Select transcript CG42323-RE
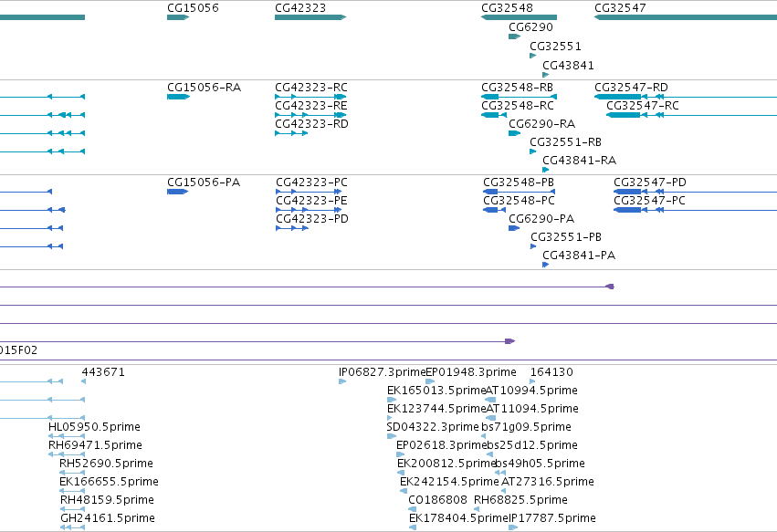 310,115
